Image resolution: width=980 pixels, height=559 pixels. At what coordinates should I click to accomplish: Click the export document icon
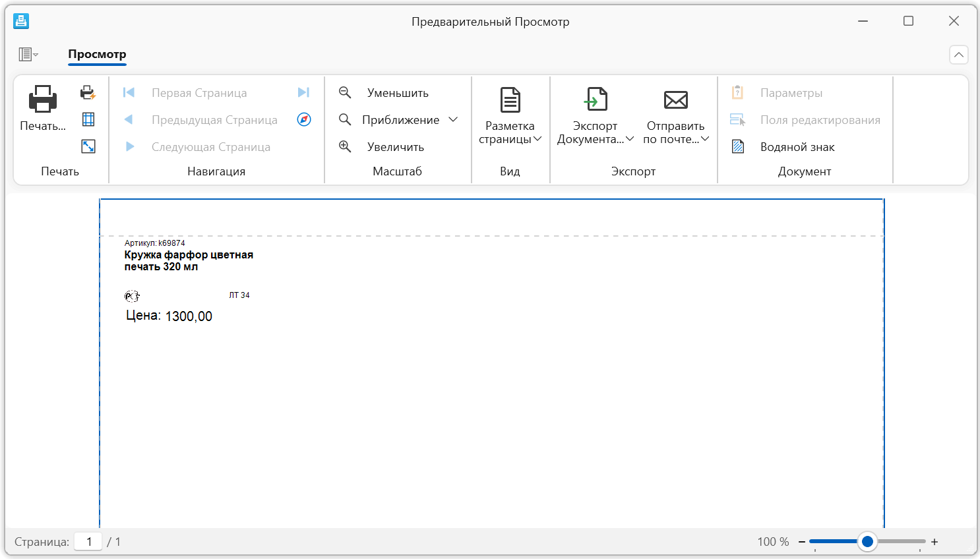pyautogui.click(x=596, y=100)
